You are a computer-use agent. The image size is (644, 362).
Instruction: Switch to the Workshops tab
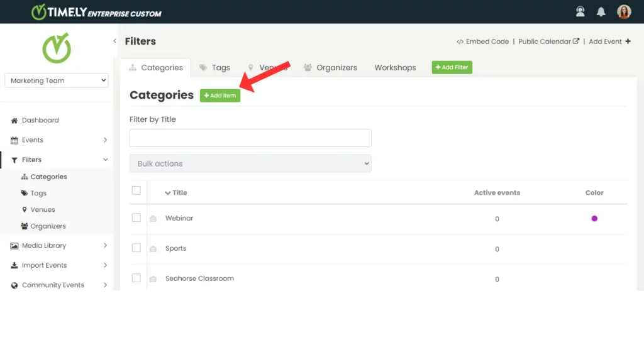pos(395,68)
